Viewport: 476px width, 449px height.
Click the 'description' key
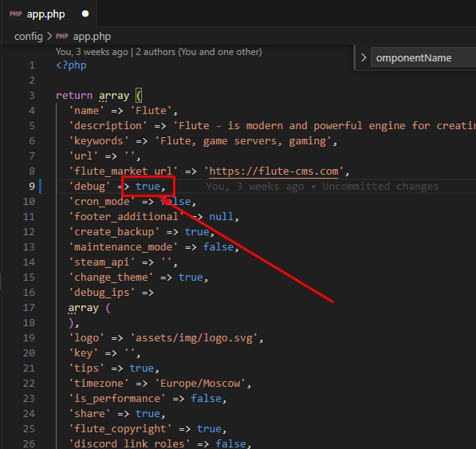click(108, 126)
